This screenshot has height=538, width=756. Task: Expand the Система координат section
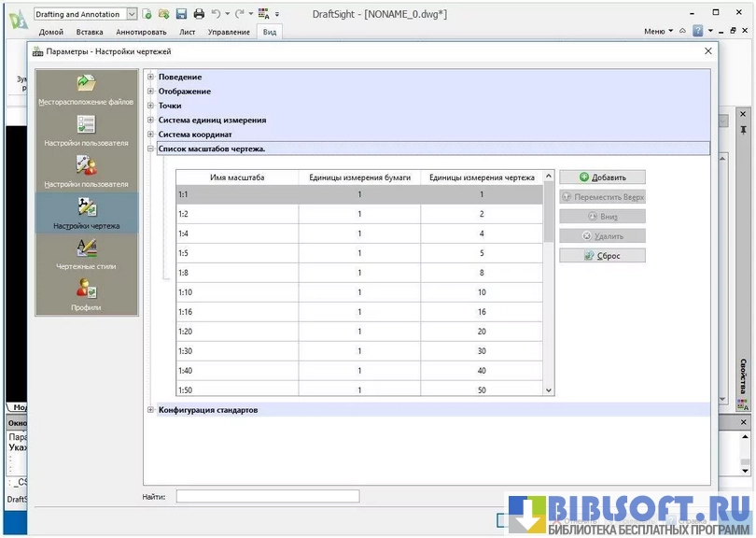pyautogui.click(x=150, y=134)
